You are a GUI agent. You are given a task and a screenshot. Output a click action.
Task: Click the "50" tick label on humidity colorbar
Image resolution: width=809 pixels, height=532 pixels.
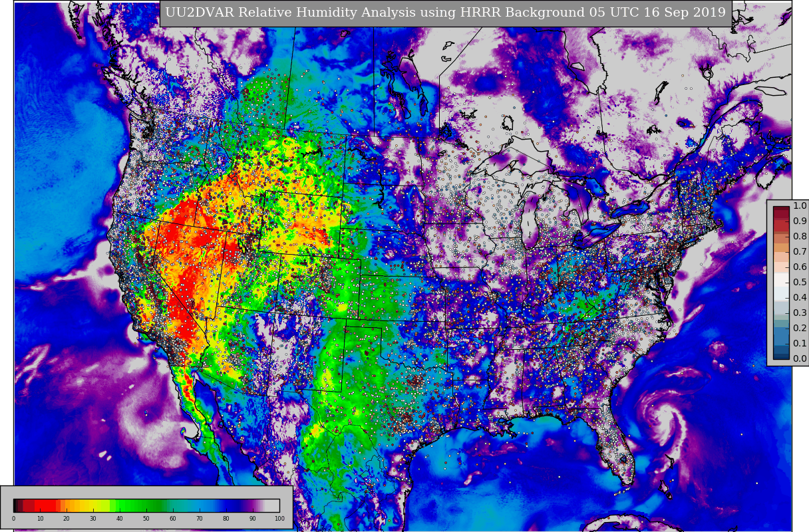pyautogui.click(x=146, y=519)
